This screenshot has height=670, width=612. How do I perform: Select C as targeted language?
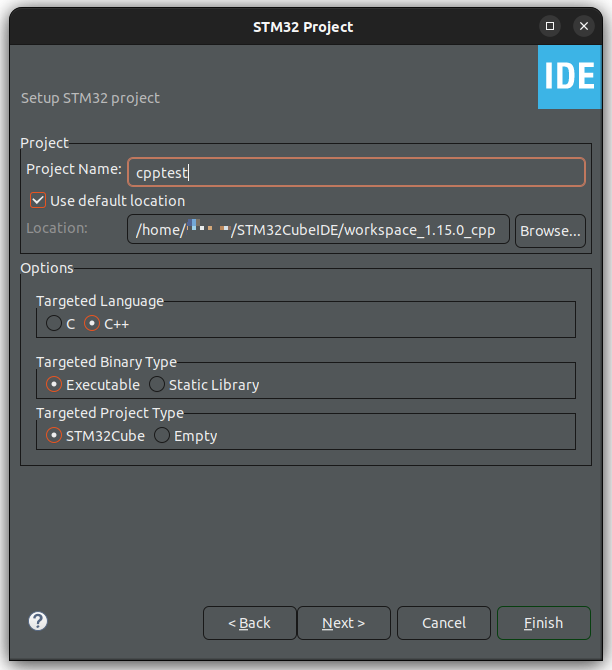(x=54, y=323)
